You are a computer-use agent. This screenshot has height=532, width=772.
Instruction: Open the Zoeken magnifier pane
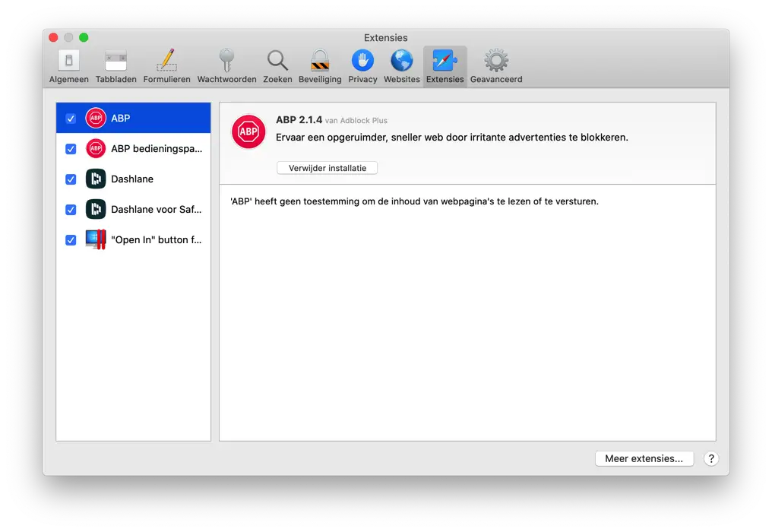coord(277,66)
